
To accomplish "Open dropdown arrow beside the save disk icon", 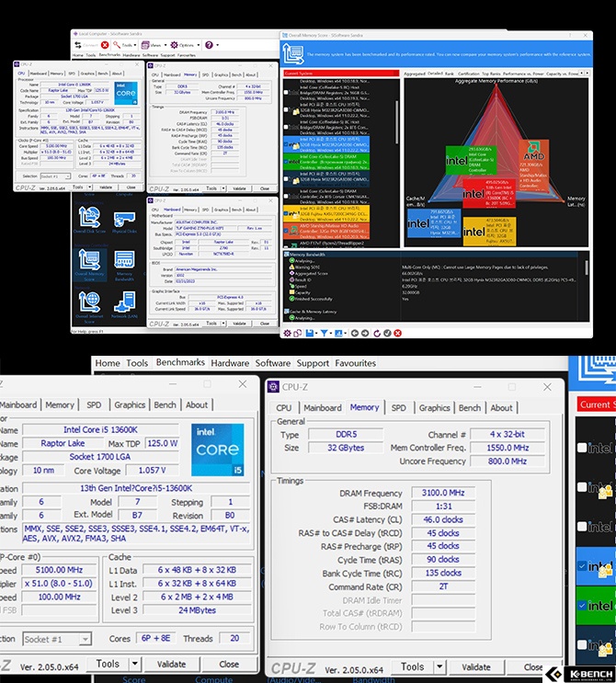I will point(316,334).
